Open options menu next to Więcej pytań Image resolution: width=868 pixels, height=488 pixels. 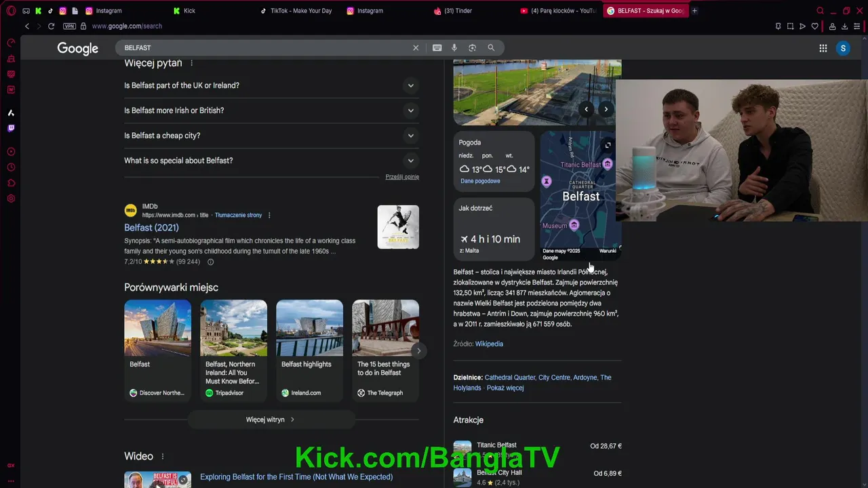[x=191, y=63]
